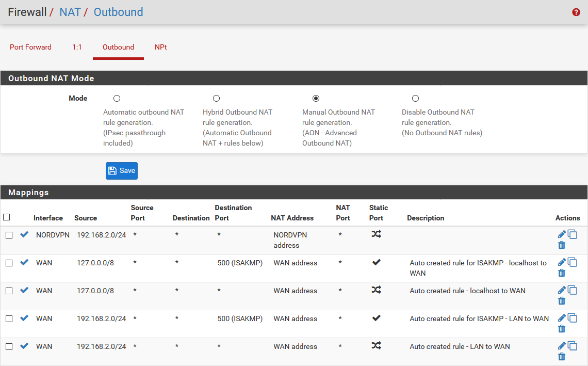Delete the NORDVPN mapping with trash icon
Screen dimensions: 588x366
click(562, 245)
